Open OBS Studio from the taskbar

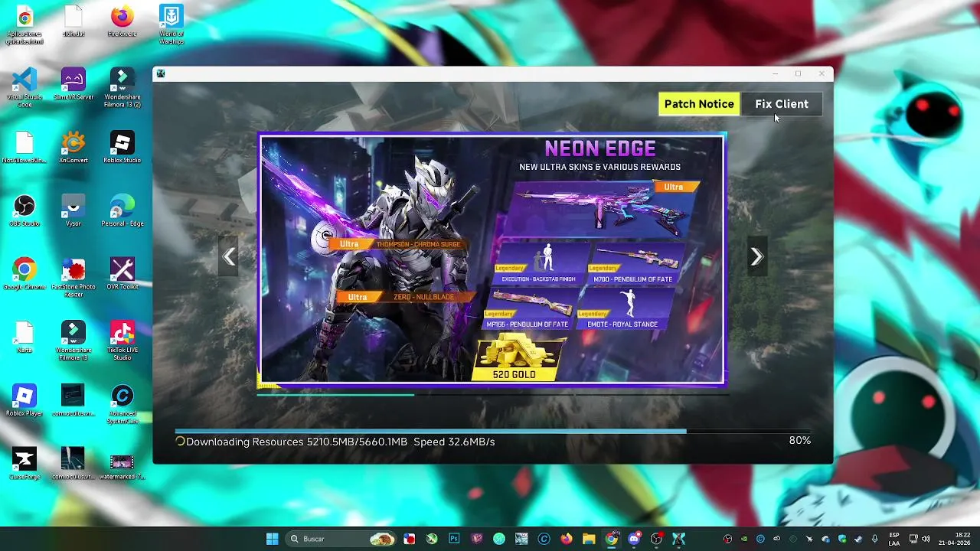pos(656,539)
